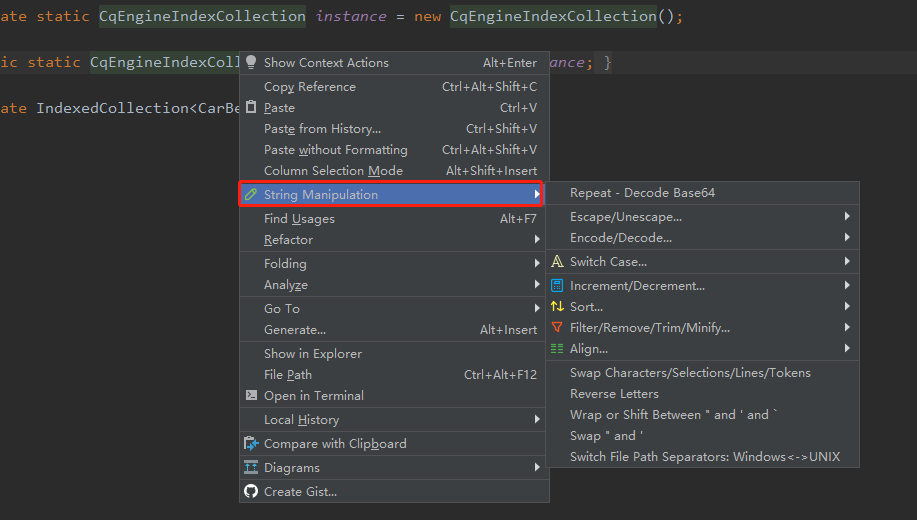This screenshot has height=520, width=917.
Task: Expand the Escape/Unescape submenu arrow
Action: point(847,216)
